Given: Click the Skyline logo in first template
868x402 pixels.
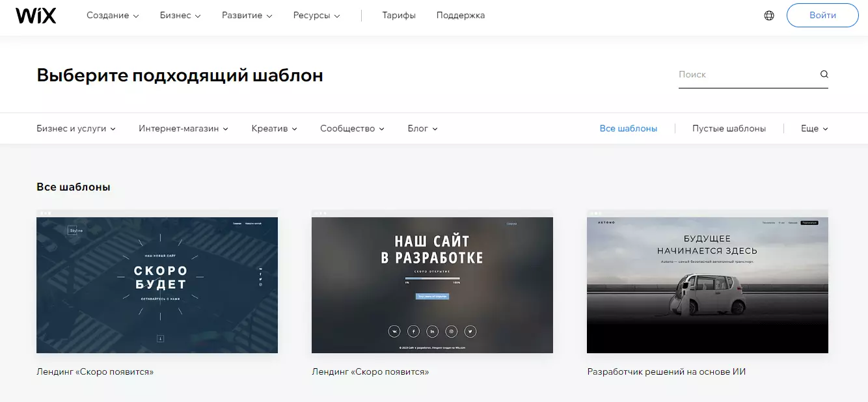Looking at the screenshot, I should coord(76,230).
